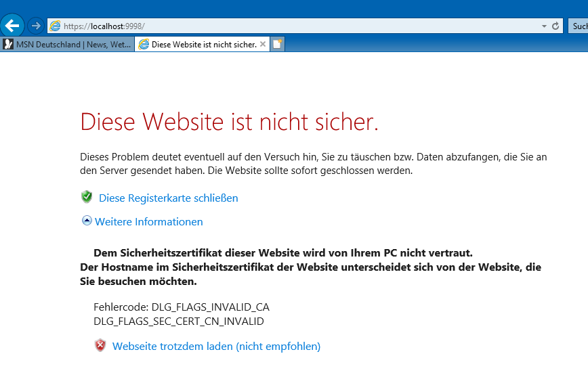Click the paragraph beginning 'Dieses Problem deutet eventuell'
588x377 pixels.
[314, 163]
